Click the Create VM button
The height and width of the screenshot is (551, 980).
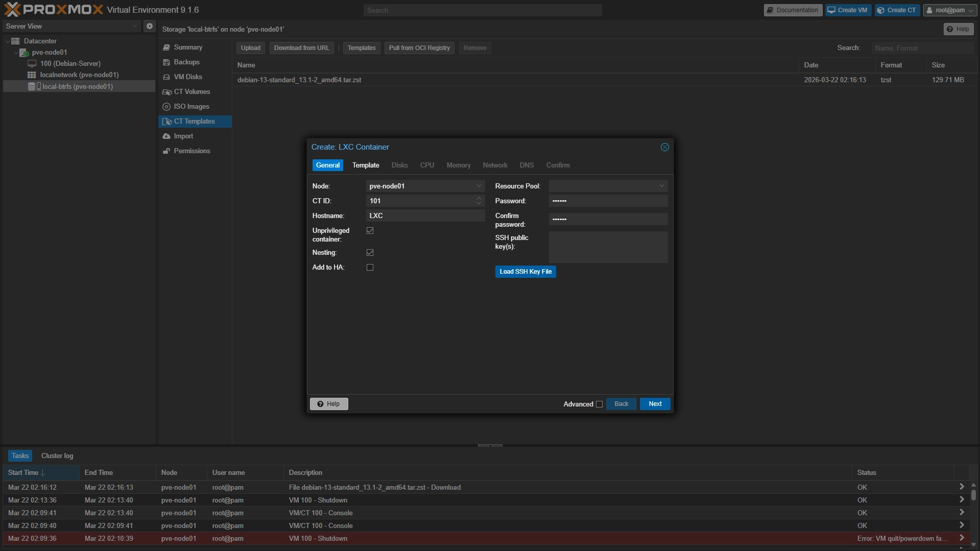tap(848, 10)
